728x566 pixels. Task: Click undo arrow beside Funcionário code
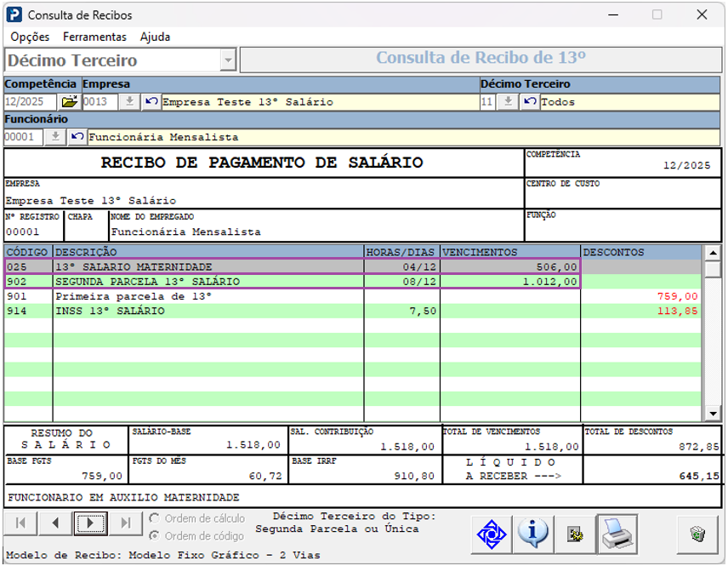pos(77,137)
